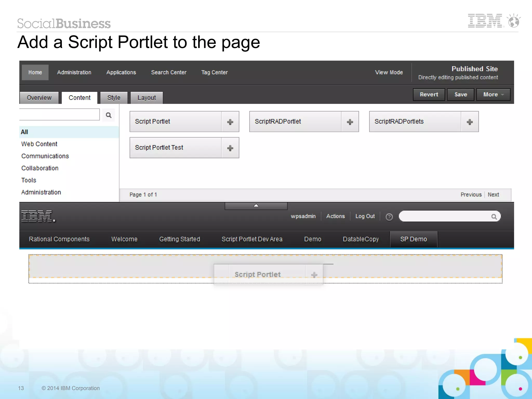Screen dimensions: 532x399
Task: Click the Script Portlet Test card label
Action: tap(159, 147)
